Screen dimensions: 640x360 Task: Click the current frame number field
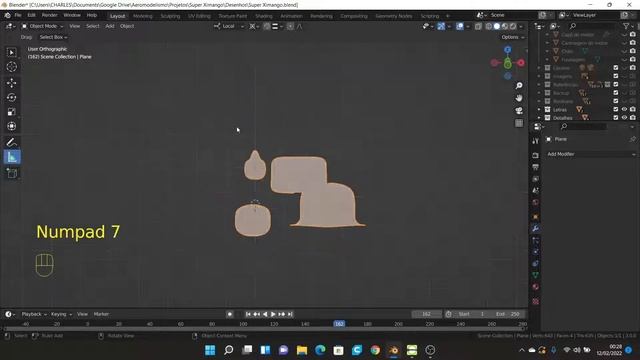click(427, 314)
